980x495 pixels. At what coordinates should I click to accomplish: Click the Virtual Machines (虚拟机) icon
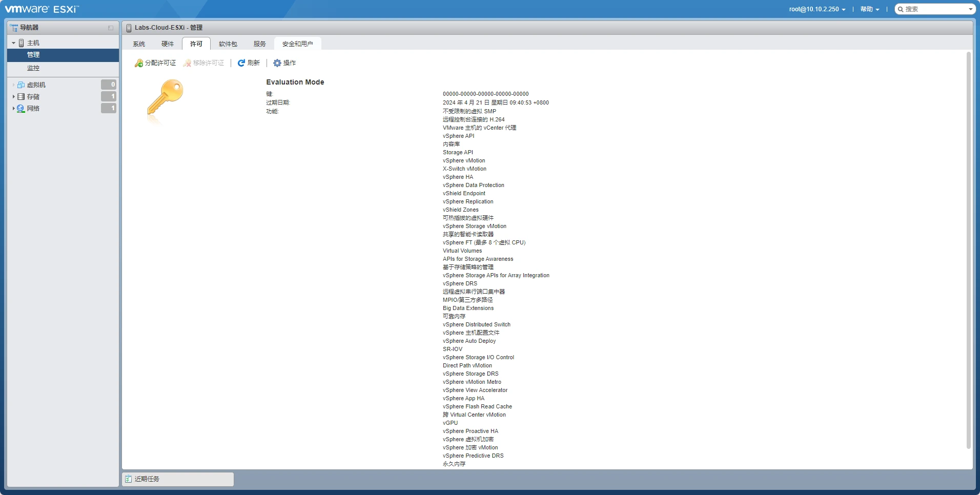pos(21,85)
